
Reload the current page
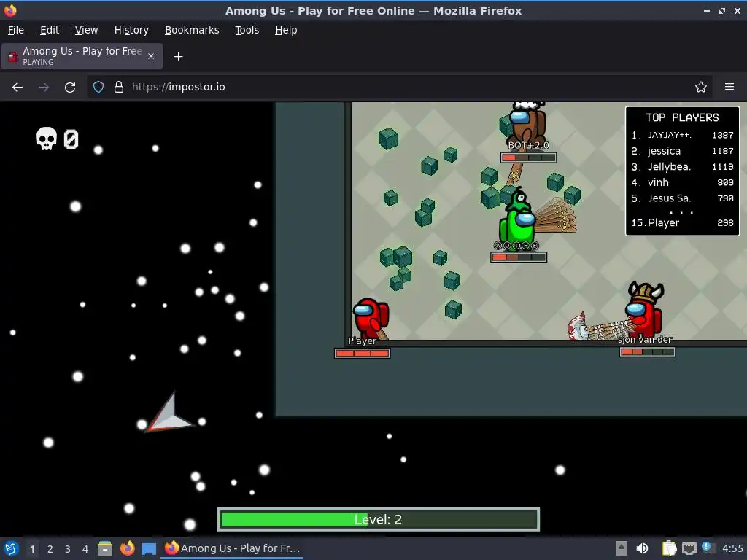(x=70, y=87)
